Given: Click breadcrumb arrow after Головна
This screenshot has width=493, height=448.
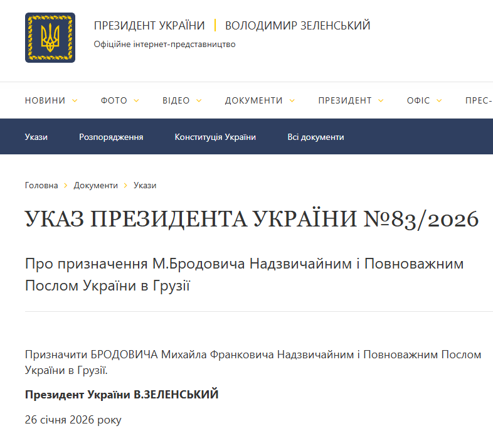Looking at the screenshot, I should point(66,186).
